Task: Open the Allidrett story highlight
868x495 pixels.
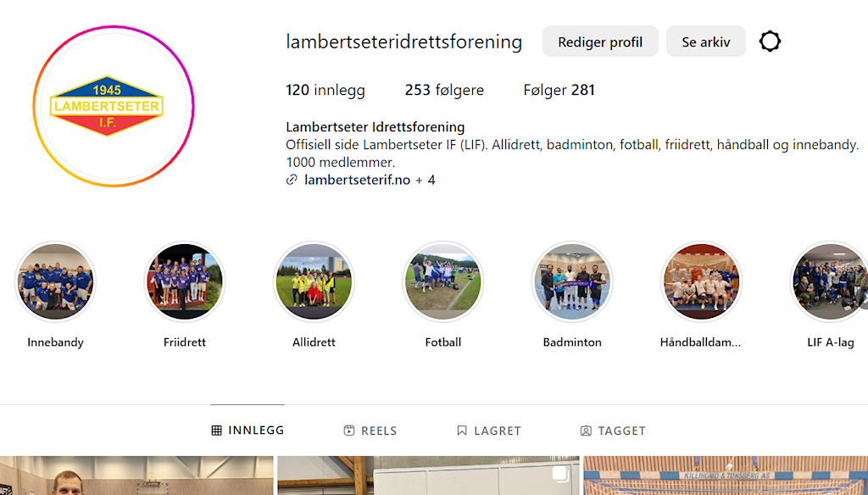Action: (x=314, y=281)
